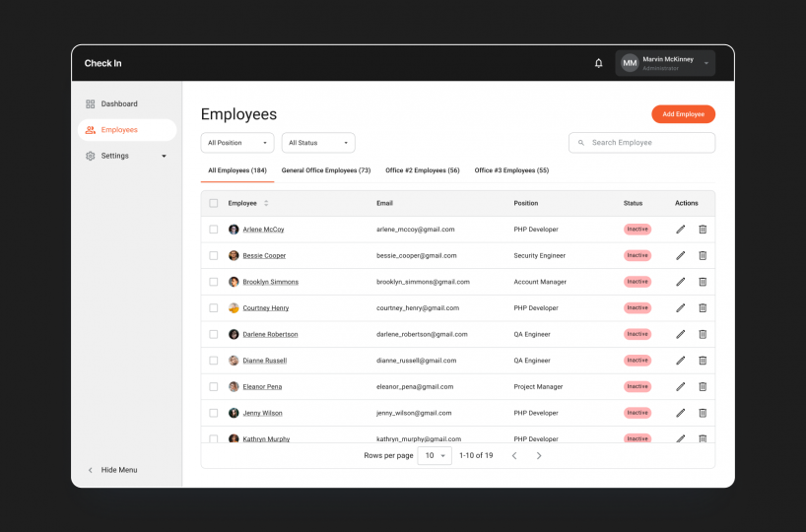Sort by Employee column arrows

click(x=266, y=203)
